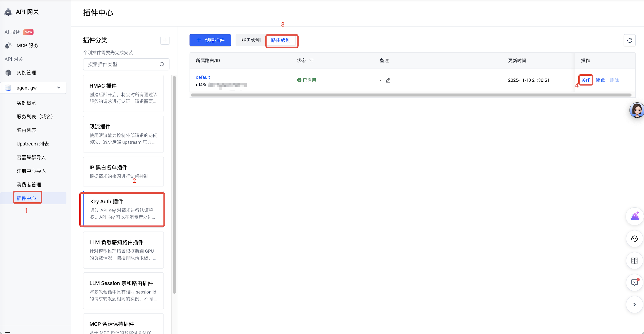Click 关闭 to disable the default route plugin

click(586, 80)
